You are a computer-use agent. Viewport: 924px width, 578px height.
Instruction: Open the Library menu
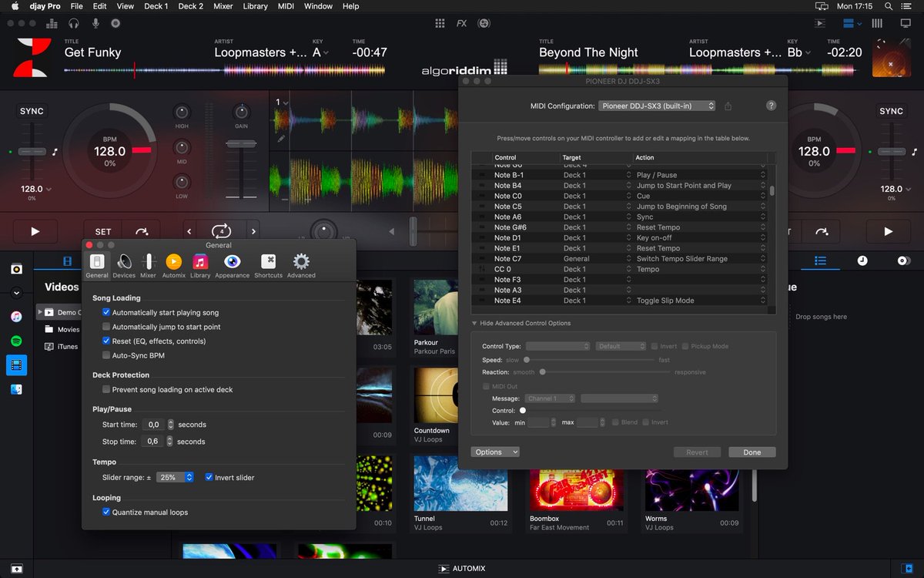pos(255,6)
